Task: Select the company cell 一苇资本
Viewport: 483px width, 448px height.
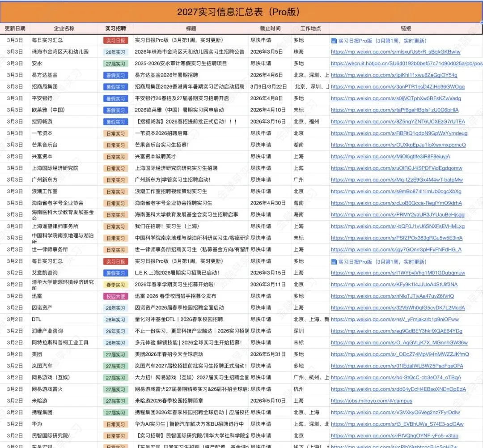Action: tap(64, 133)
